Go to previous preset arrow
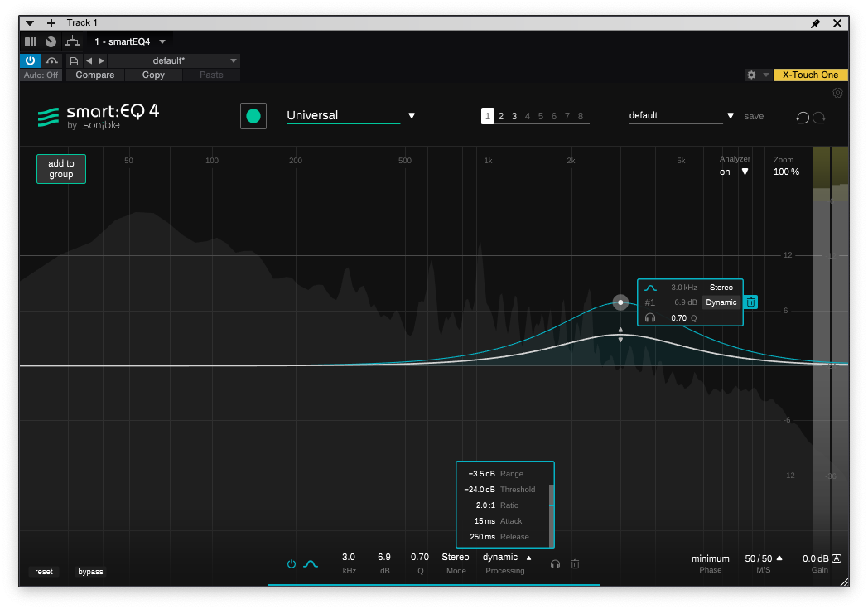The height and width of the screenshot is (609, 868). pyautogui.click(x=89, y=61)
